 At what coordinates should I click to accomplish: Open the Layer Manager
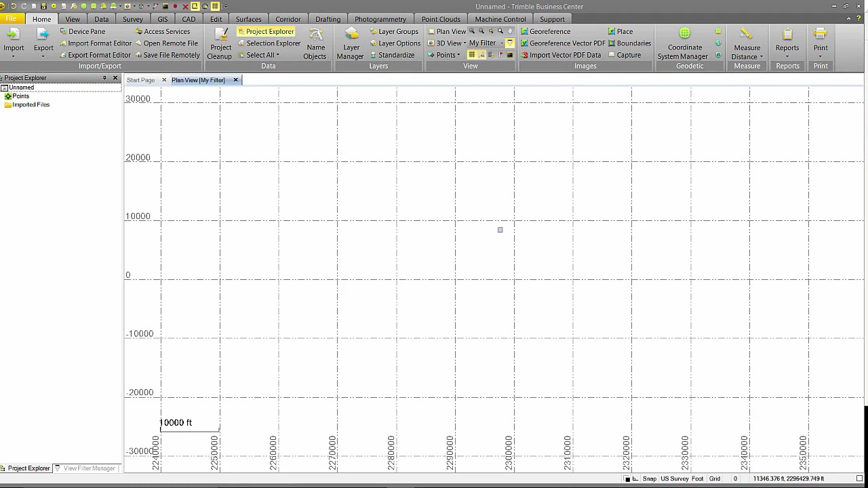(x=351, y=43)
